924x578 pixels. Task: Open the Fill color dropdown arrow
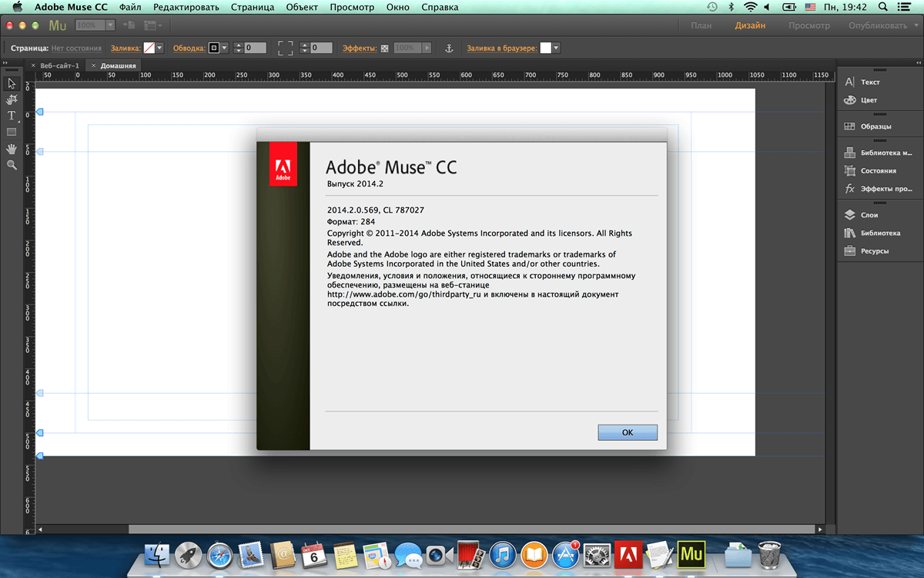159,48
